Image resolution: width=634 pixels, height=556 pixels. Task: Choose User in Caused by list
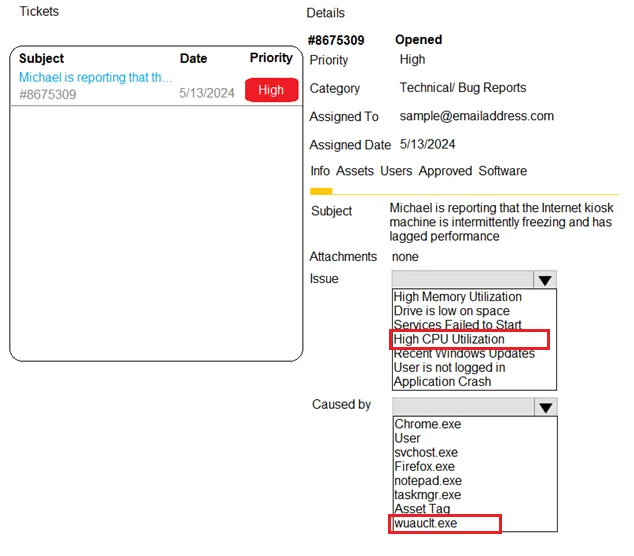[x=407, y=438]
